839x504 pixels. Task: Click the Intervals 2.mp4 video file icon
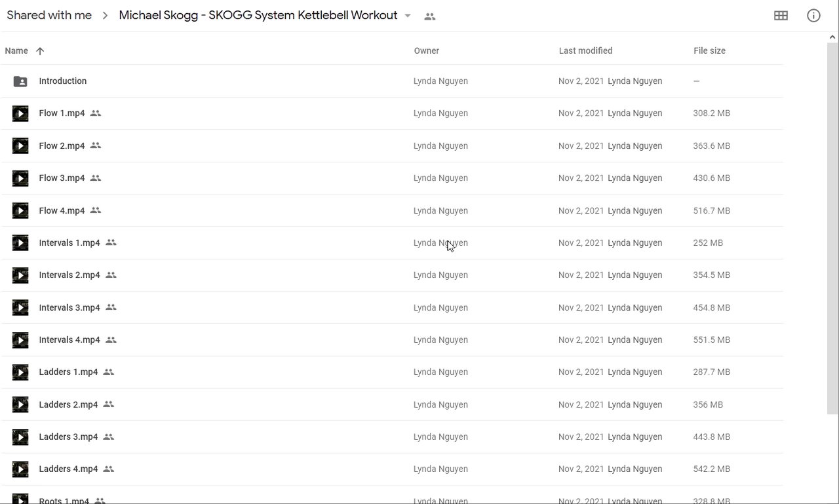click(x=20, y=275)
